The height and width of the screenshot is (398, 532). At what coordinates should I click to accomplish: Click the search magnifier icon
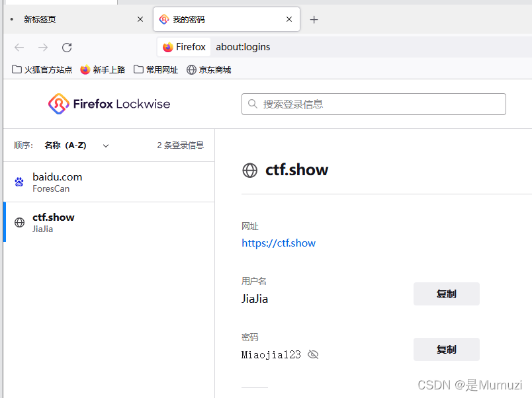click(252, 104)
